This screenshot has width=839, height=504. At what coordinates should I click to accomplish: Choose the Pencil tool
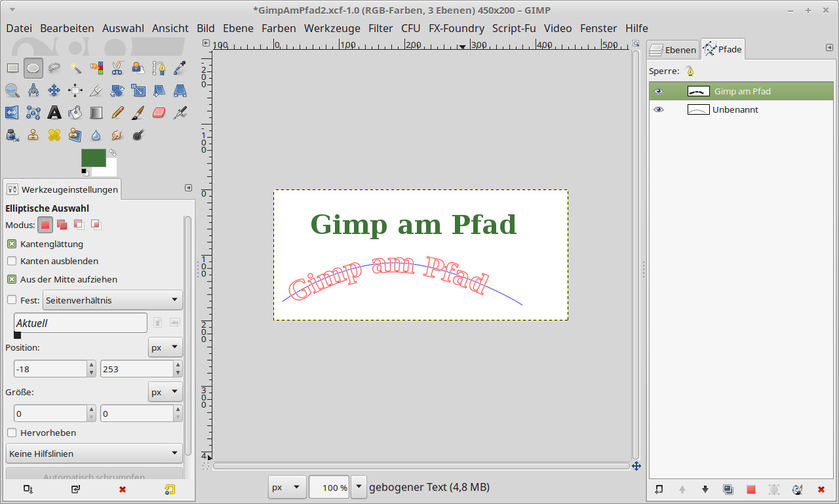117,113
